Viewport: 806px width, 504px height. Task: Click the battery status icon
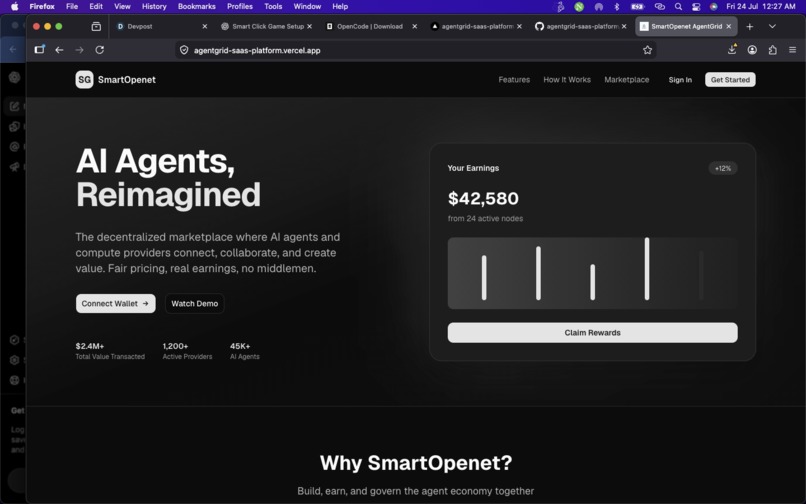pos(637,7)
